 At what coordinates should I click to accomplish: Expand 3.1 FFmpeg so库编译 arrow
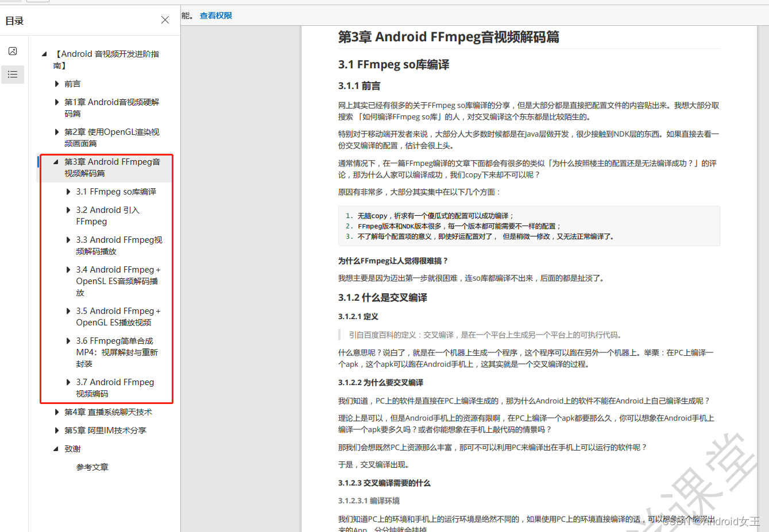coord(68,192)
